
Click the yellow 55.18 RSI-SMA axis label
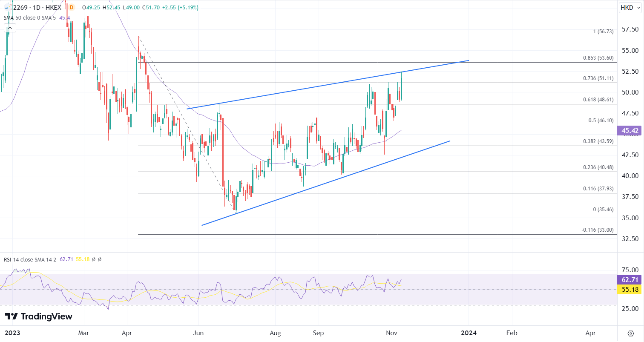pyautogui.click(x=628, y=290)
